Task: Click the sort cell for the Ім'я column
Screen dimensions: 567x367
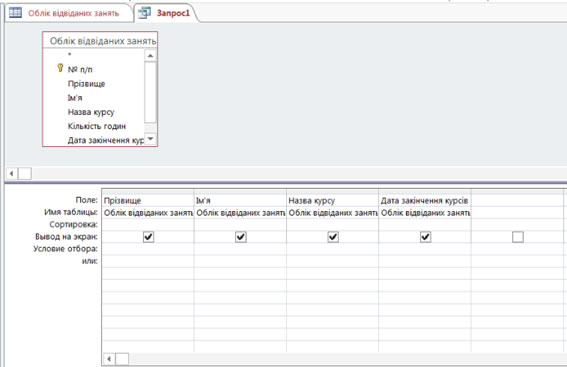Action: tap(240, 225)
